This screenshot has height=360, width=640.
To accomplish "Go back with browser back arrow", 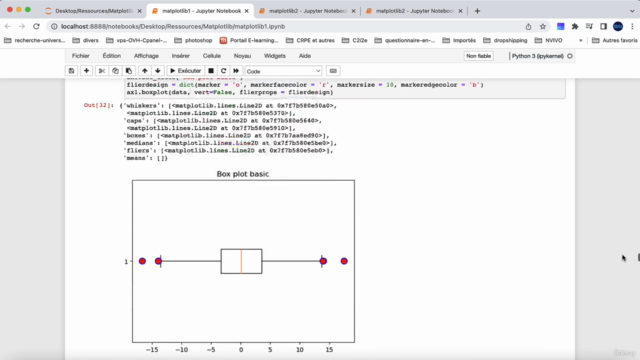I will pos(8,27).
